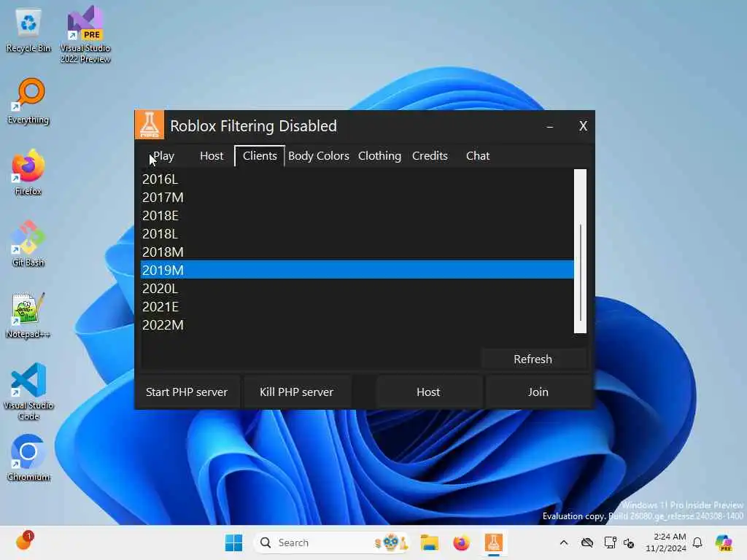Viewport: 747px width, 560px height.
Task: Click the taskbar Search box
Action: point(332,542)
